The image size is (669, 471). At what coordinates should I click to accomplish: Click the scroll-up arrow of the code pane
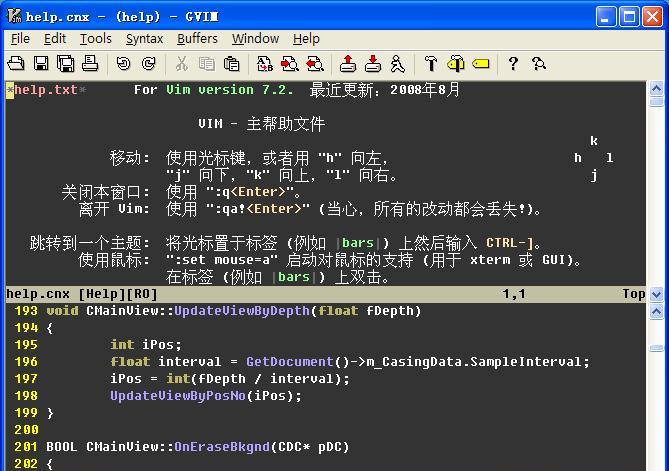(656, 312)
